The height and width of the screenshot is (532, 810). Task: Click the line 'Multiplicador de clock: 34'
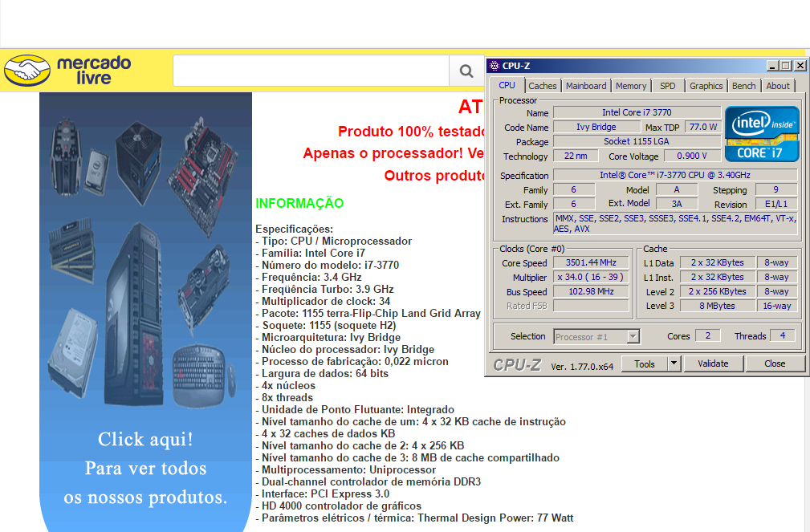tap(323, 301)
